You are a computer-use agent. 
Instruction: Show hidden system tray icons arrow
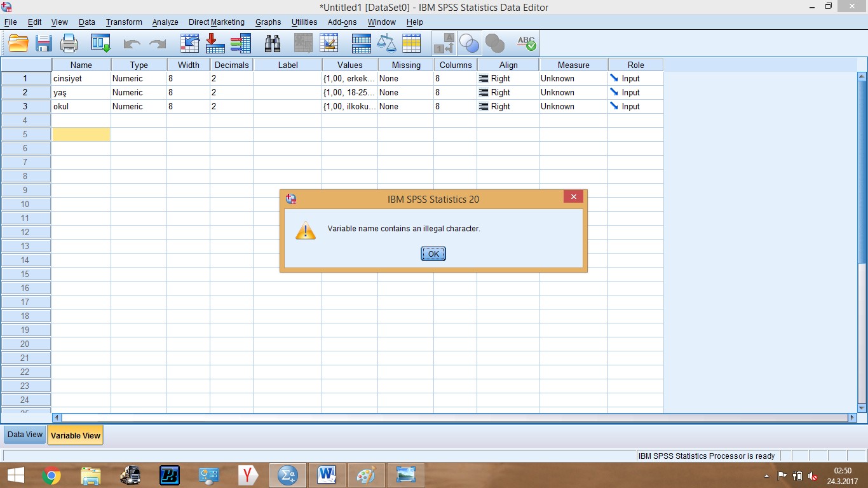766,476
